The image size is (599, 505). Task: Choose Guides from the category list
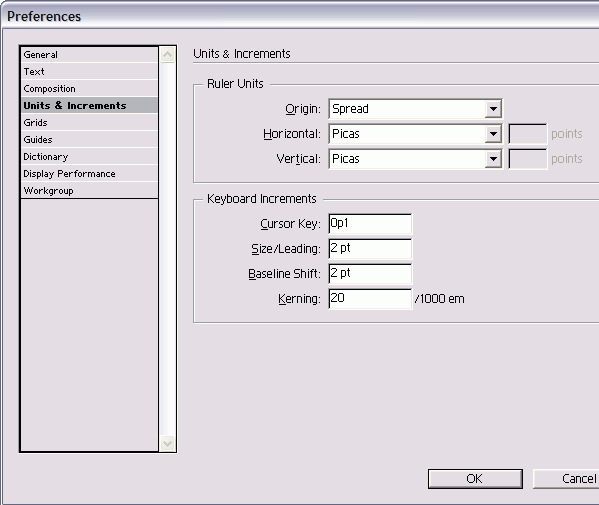tap(89, 139)
